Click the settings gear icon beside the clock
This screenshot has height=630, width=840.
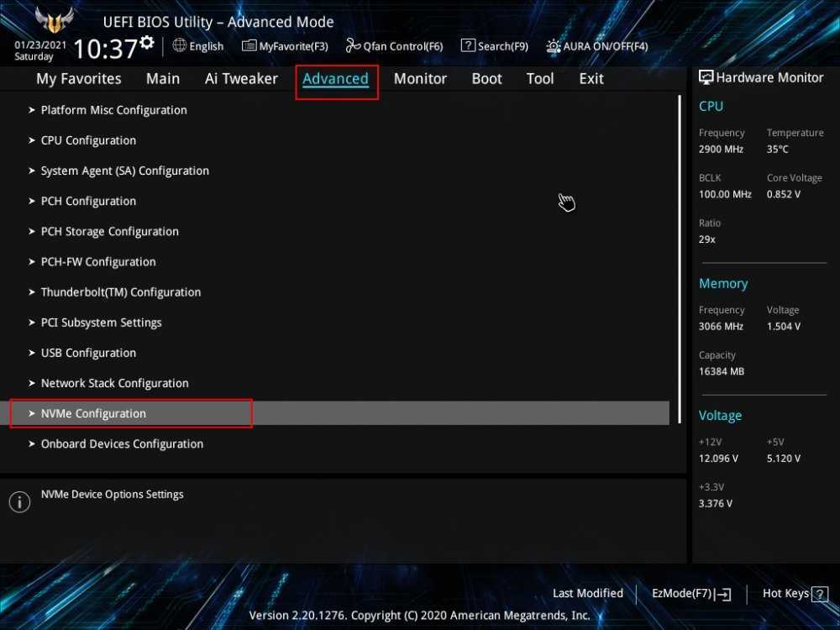pos(147,42)
